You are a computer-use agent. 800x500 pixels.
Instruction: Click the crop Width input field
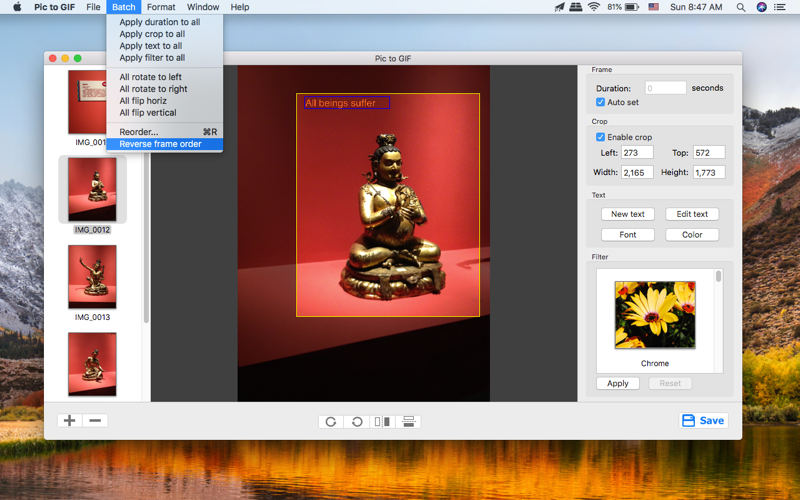637,172
